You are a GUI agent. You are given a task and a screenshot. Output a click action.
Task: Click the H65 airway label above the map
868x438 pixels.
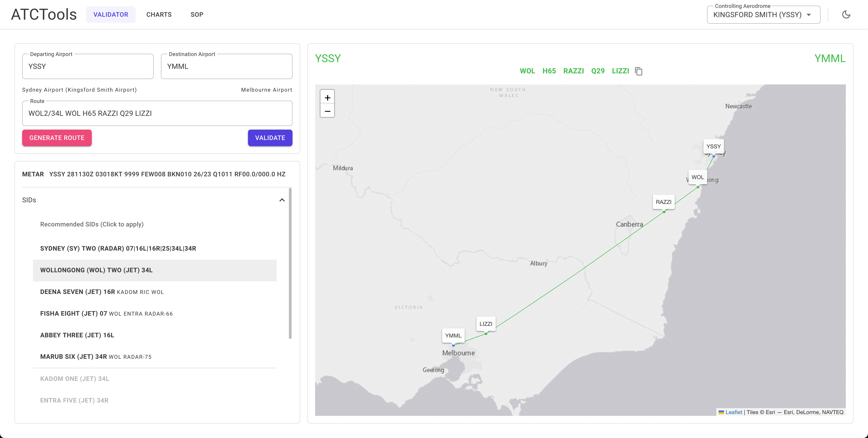click(549, 71)
